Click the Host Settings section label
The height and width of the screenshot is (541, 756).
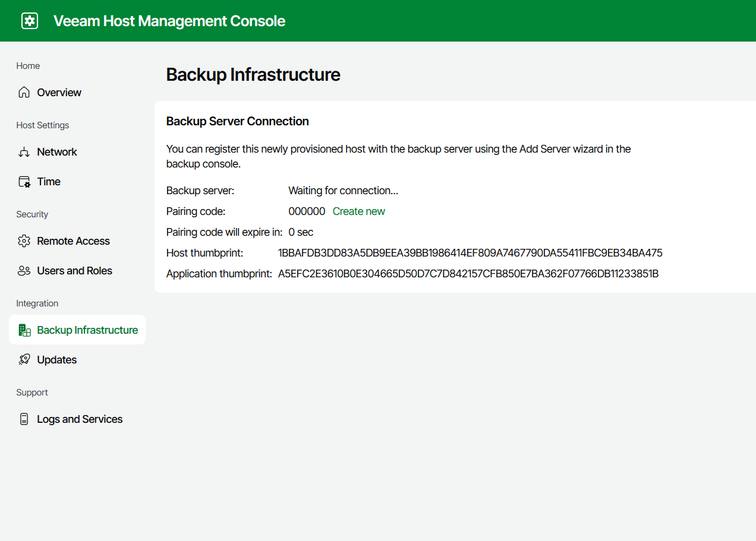pos(43,125)
